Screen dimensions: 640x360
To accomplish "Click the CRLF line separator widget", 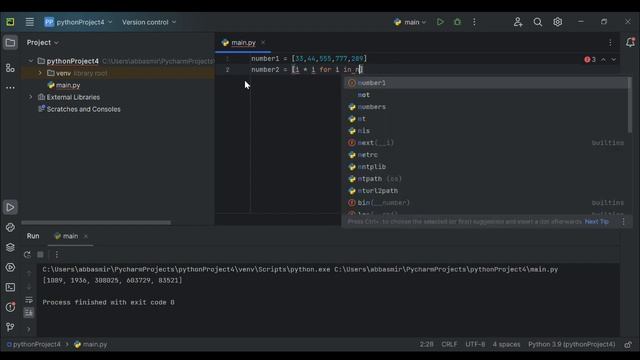I will click(x=449, y=344).
